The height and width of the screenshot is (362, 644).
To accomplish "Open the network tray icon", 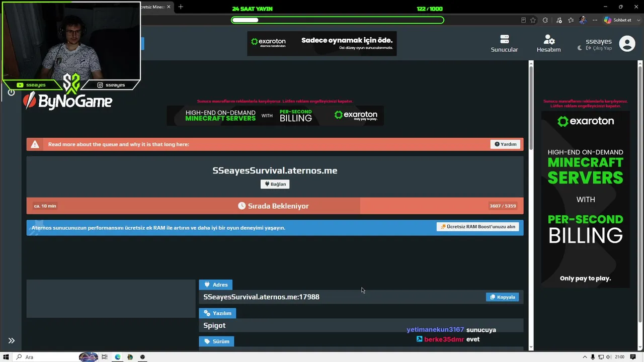I will [x=601, y=357].
